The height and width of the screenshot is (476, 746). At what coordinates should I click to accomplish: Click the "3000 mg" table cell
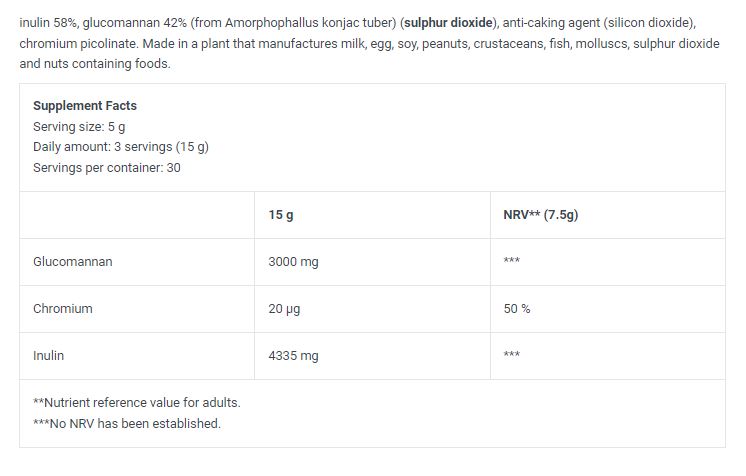tap(293, 262)
